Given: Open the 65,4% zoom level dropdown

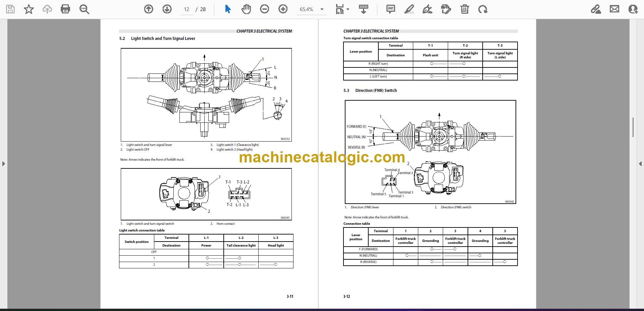Looking at the screenshot, I should click(312, 9).
